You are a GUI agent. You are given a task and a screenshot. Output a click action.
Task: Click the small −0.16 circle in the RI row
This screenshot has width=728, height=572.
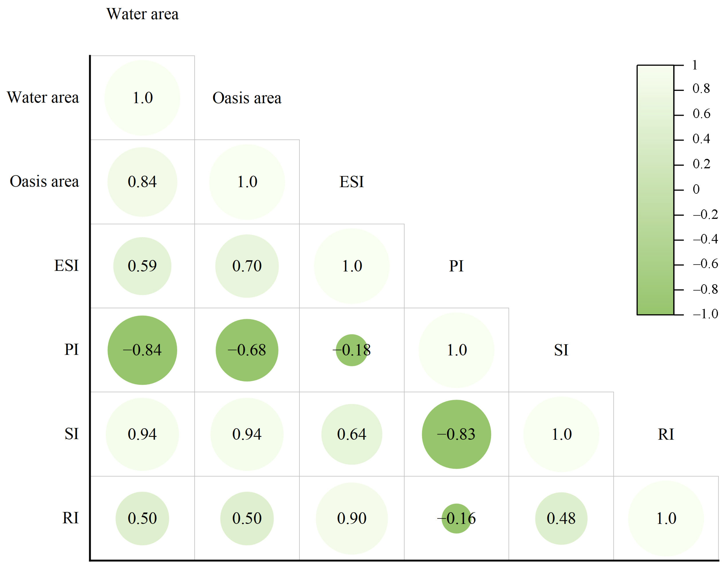pyautogui.click(x=456, y=518)
